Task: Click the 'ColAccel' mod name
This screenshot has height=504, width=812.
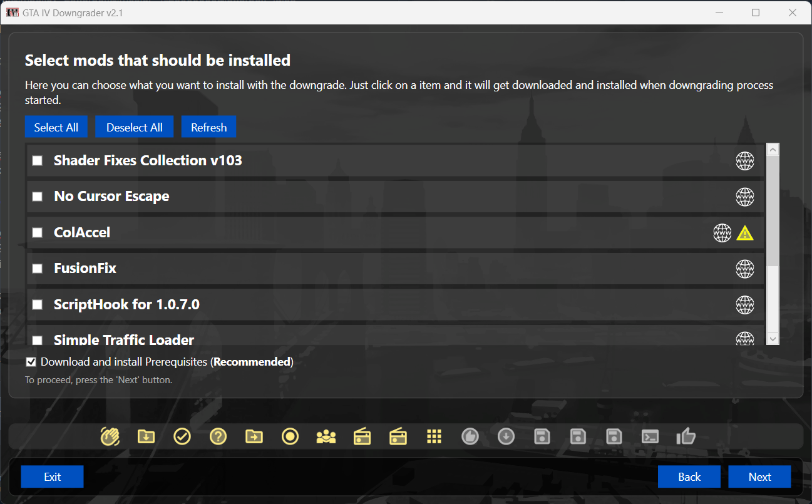Action: click(82, 233)
